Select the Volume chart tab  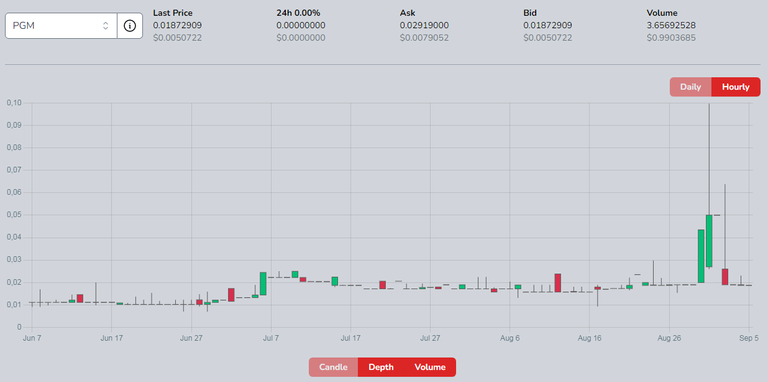click(430, 367)
